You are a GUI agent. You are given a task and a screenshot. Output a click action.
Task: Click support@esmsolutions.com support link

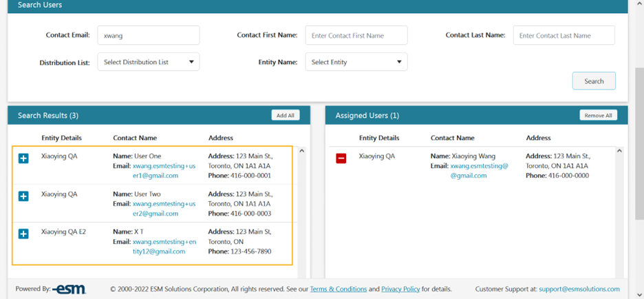579,289
